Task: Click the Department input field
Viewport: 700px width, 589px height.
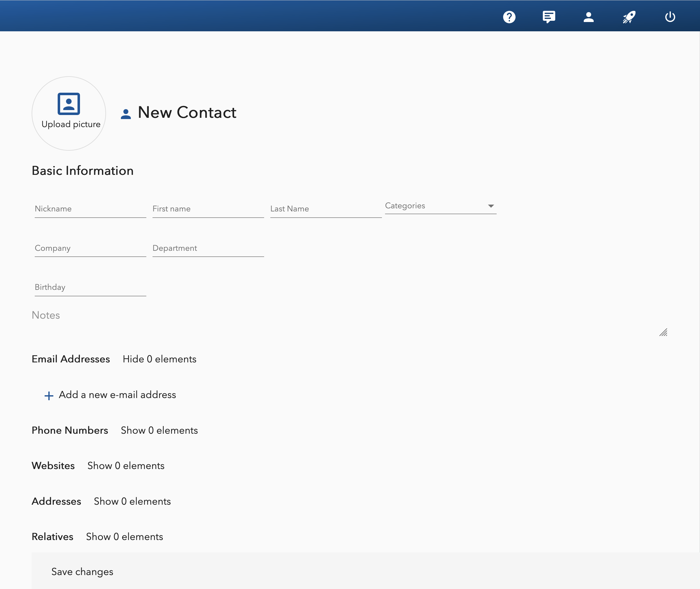Action: coord(208,248)
